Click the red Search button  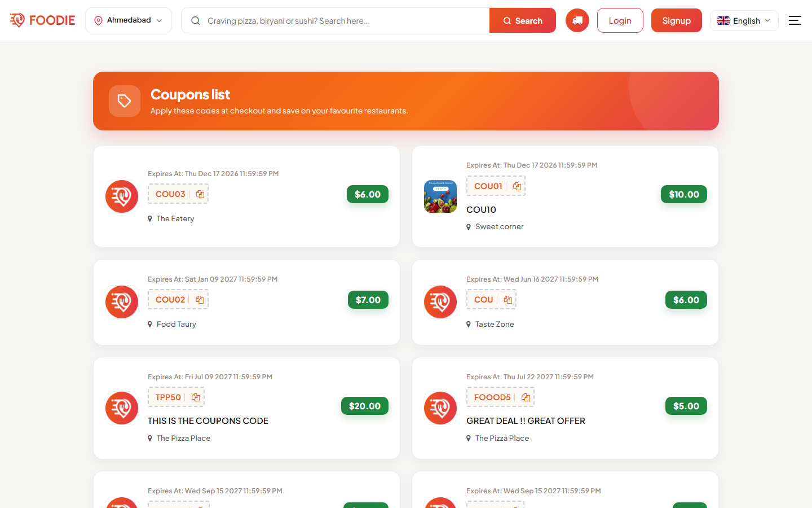coord(523,20)
